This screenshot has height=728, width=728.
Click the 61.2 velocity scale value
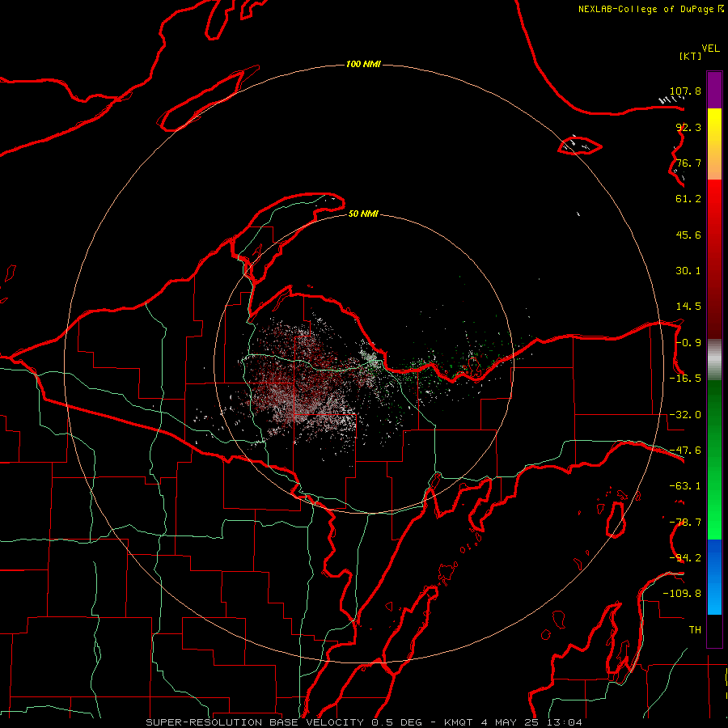[x=688, y=199]
